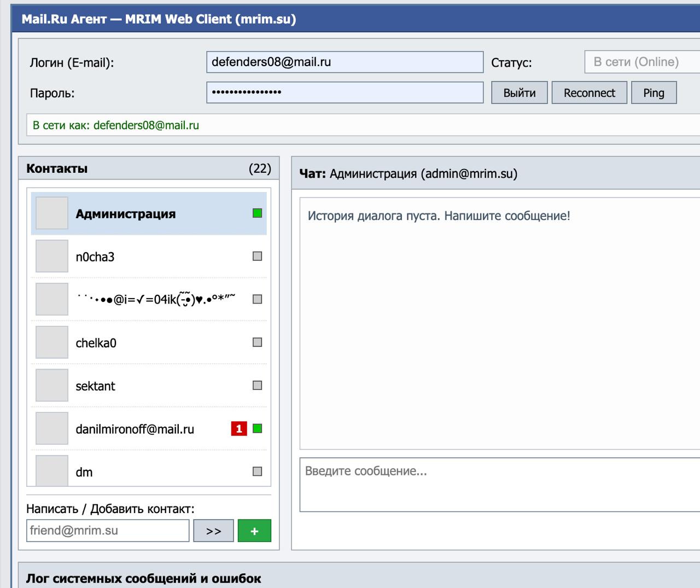Click the contacts count (22)
The width and height of the screenshot is (700, 588).
click(x=260, y=168)
